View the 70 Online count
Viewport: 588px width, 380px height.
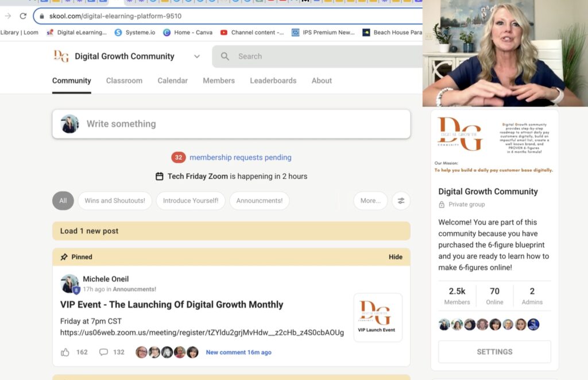[494, 296]
